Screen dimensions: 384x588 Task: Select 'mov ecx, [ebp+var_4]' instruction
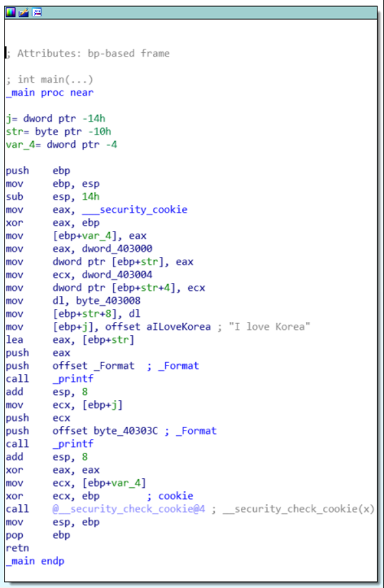pos(76,483)
